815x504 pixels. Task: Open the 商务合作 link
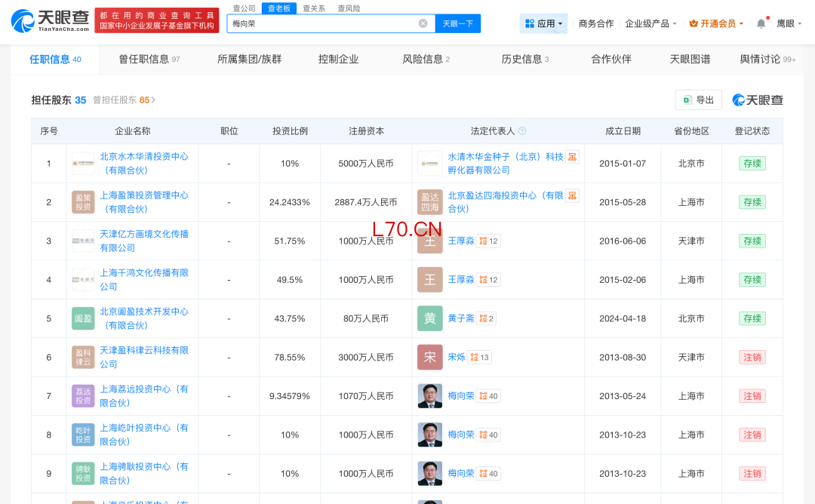[595, 23]
